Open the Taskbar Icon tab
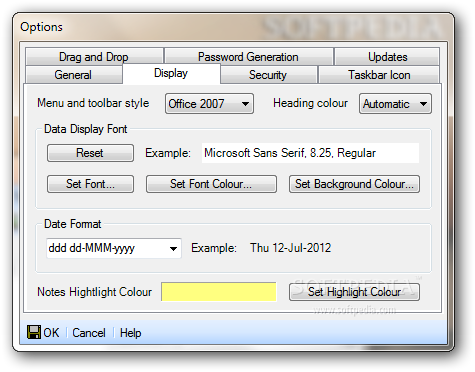The height and width of the screenshot is (372, 475). pyautogui.click(x=379, y=75)
